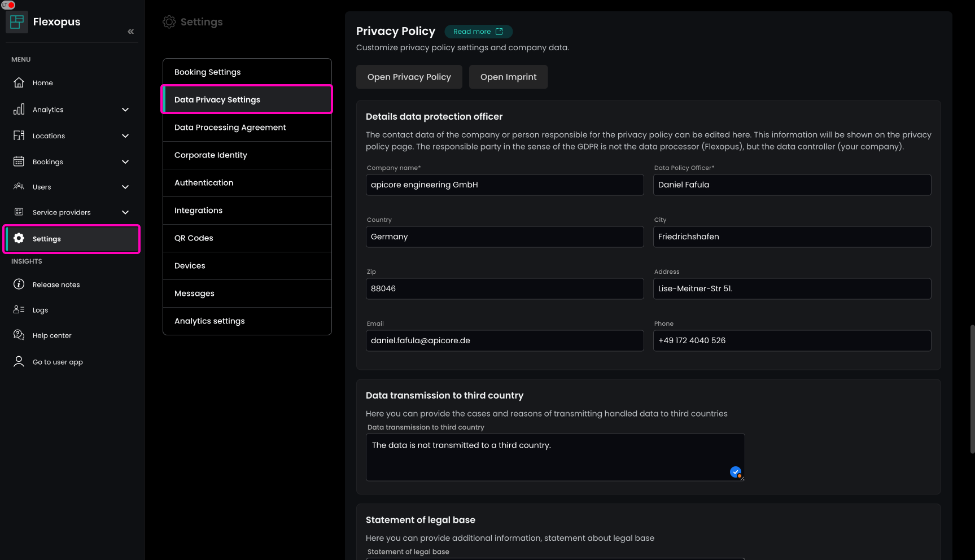Click the Home house icon

click(x=19, y=82)
